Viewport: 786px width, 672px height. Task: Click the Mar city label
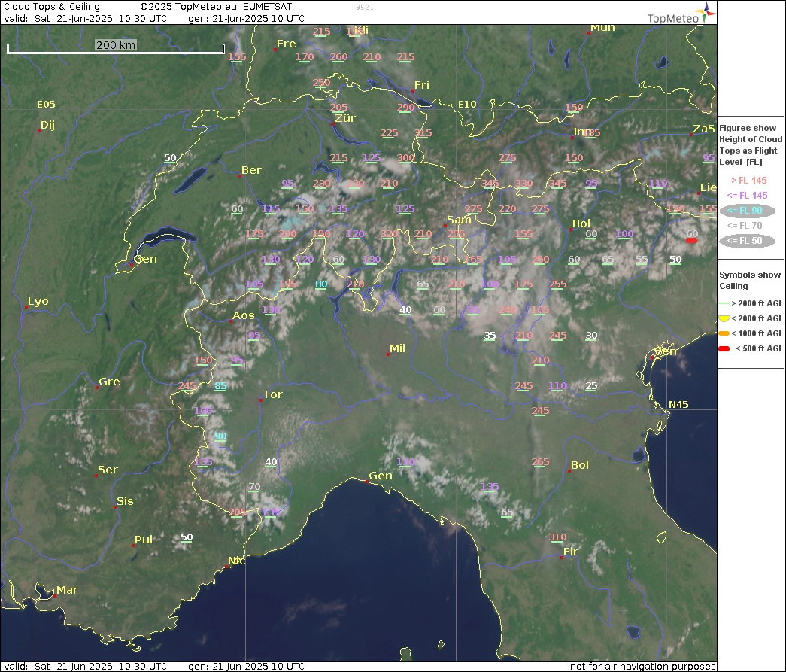coord(67,590)
